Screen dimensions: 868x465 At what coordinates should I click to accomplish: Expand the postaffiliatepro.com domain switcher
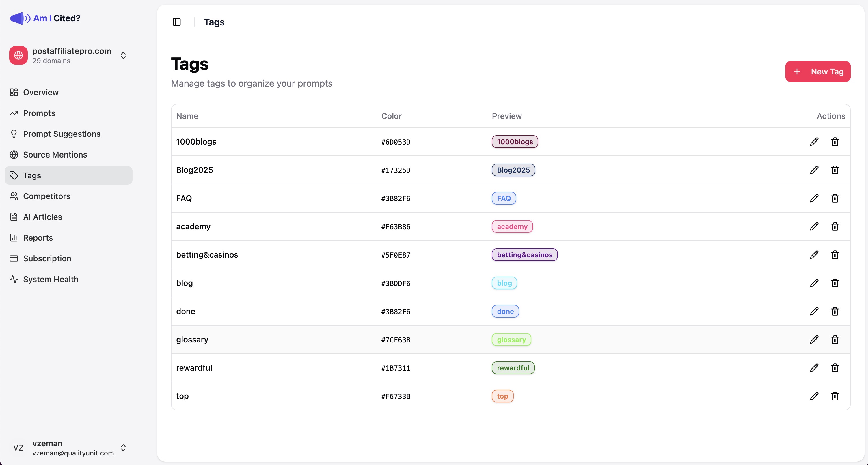pos(123,55)
